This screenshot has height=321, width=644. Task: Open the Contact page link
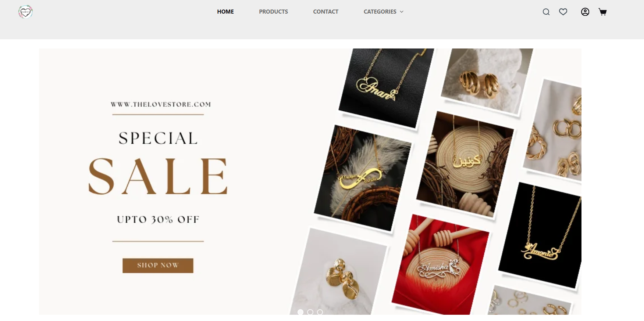click(325, 12)
